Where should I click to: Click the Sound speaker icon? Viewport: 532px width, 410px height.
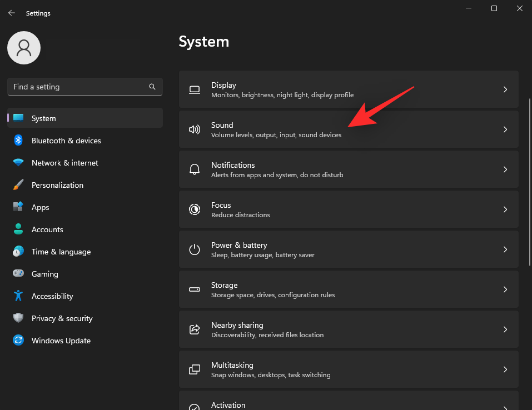pyautogui.click(x=194, y=129)
